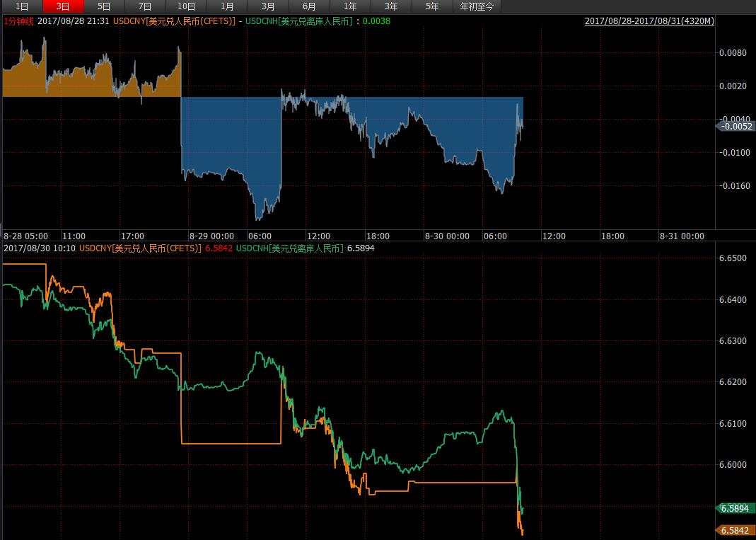Choose the 10日 range tab
This screenshot has height=540, width=756.
[x=186, y=6]
